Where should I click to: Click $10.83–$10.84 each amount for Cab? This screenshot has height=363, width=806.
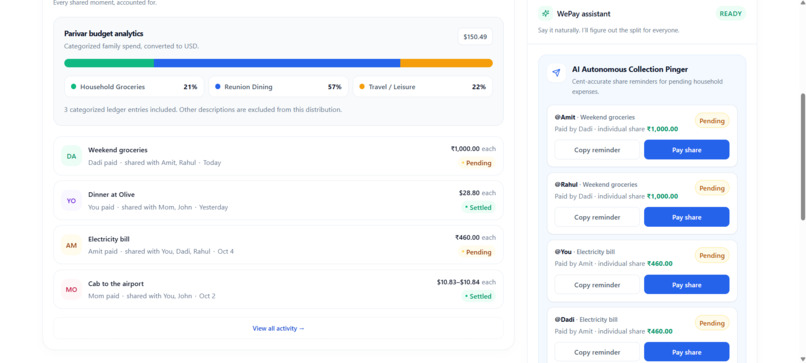[466, 282]
